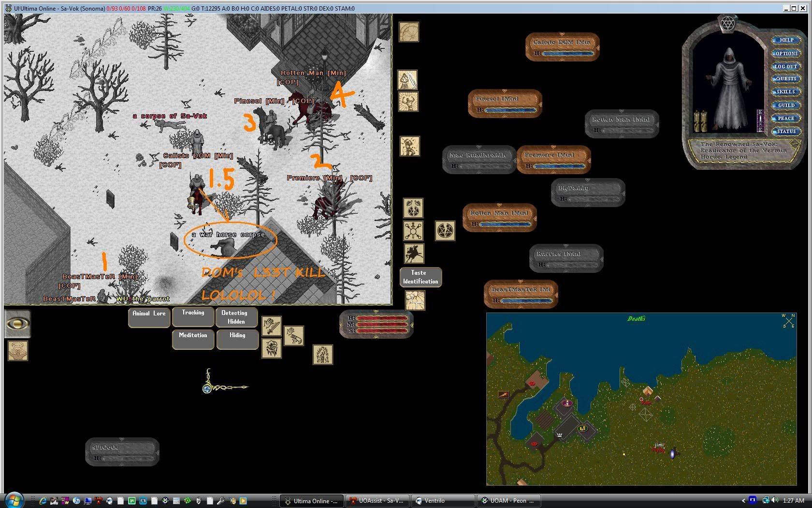The height and width of the screenshot is (508, 812).
Task: Select the orange Rotten Man health bar
Action: pyautogui.click(x=500, y=217)
